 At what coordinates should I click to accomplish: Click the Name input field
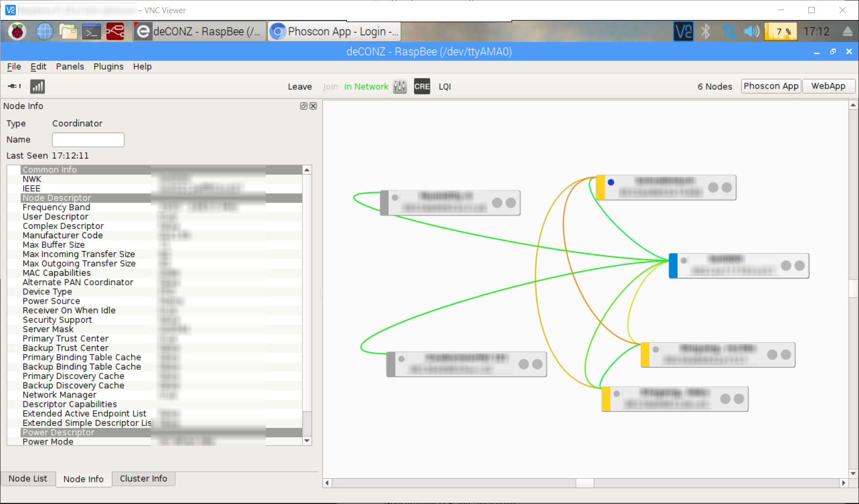pyautogui.click(x=88, y=140)
